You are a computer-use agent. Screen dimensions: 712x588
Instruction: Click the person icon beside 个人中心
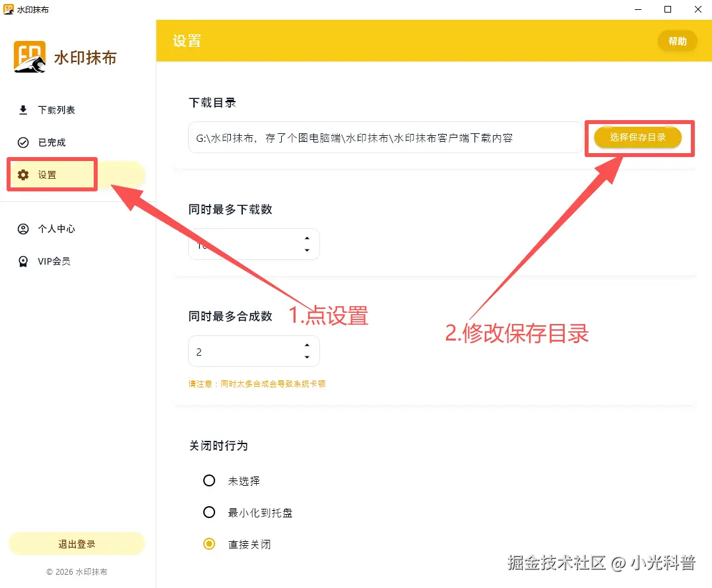pyautogui.click(x=23, y=229)
